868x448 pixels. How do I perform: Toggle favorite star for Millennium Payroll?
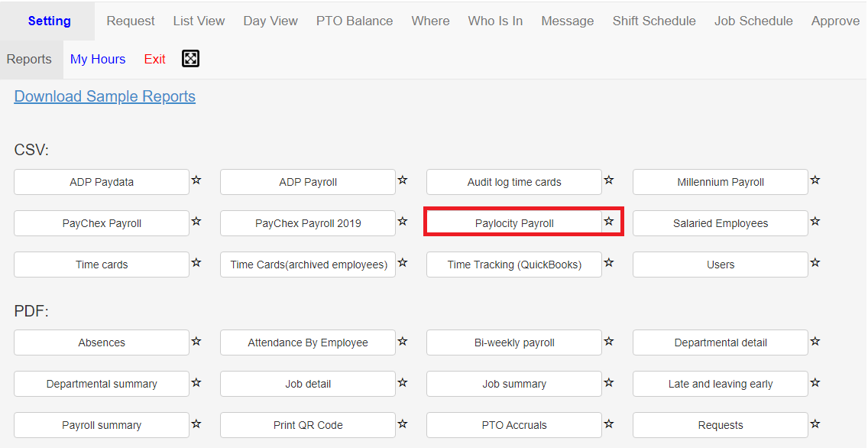815,180
